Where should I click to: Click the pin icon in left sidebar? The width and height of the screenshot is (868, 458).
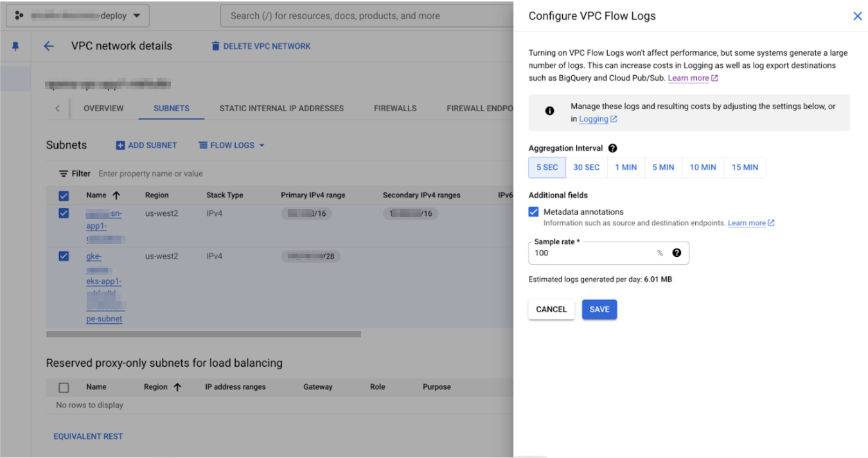tap(15, 46)
